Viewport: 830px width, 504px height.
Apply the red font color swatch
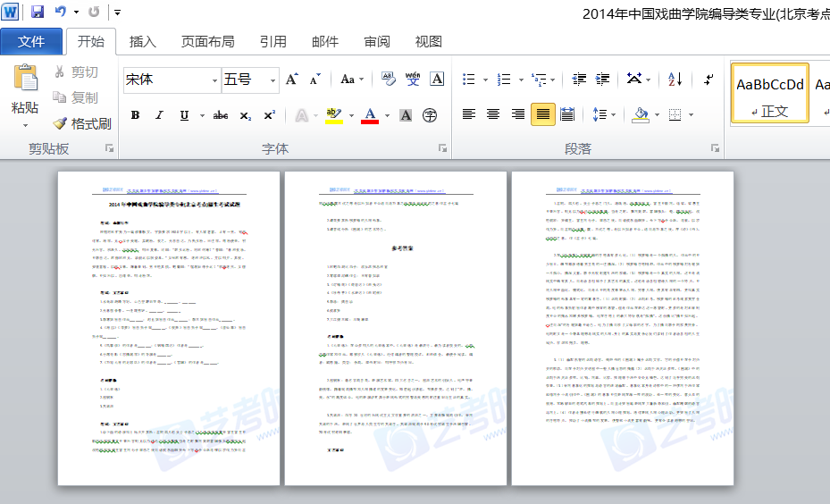(x=370, y=115)
